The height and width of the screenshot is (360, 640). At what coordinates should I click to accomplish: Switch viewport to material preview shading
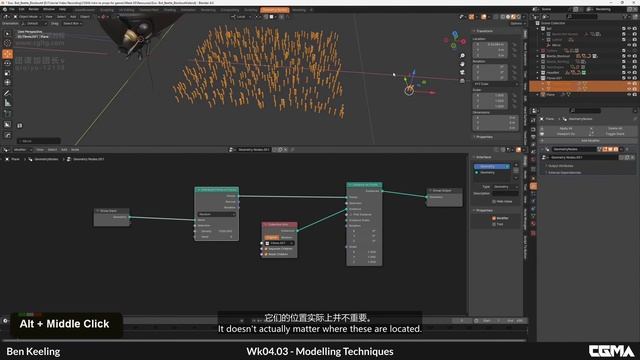click(x=513, y=17)
